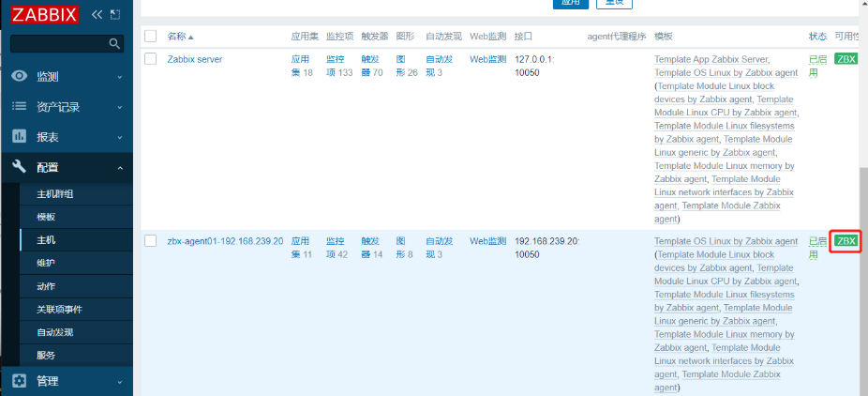Image resolution: width=868 pixels, height=396 pixels.
Task: Open 图形 26 for Zabbix server
Action: 407,66
